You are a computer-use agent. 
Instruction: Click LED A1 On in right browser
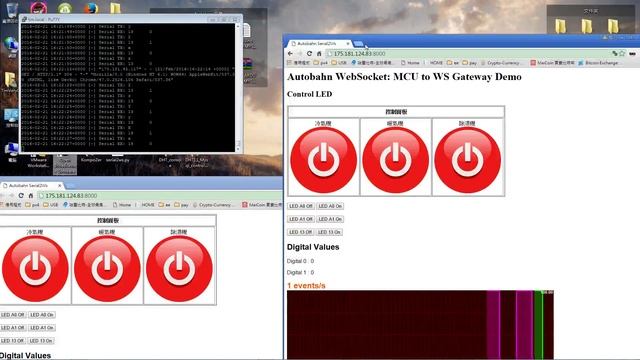[330, 219]
